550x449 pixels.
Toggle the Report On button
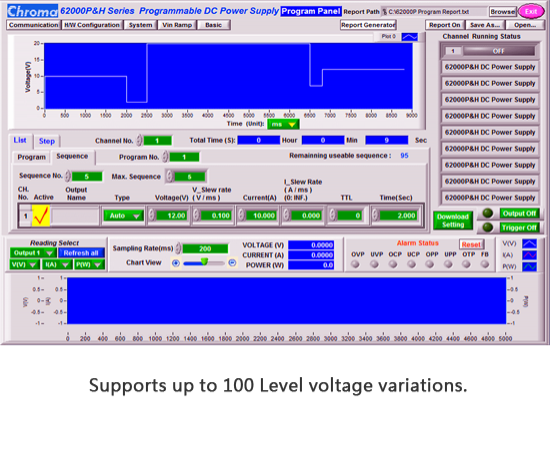coord(445,25)
